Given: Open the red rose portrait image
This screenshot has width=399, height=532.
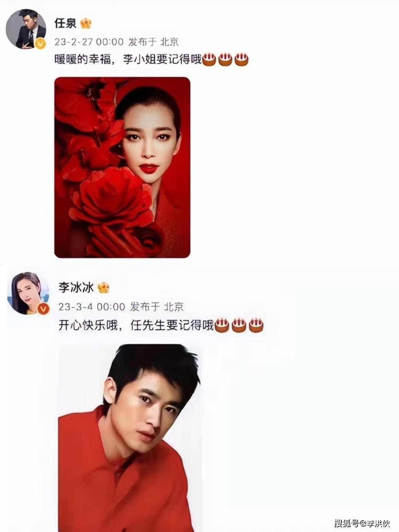Looking at the screenshot, I should coord(122,167).
